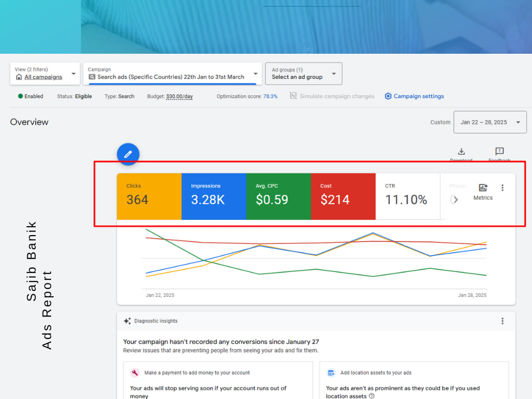Image resolution: width=532 pixels, height=399 pixels.
Task: Click the Jan 22, 2025 axis label
Action: 160,295
